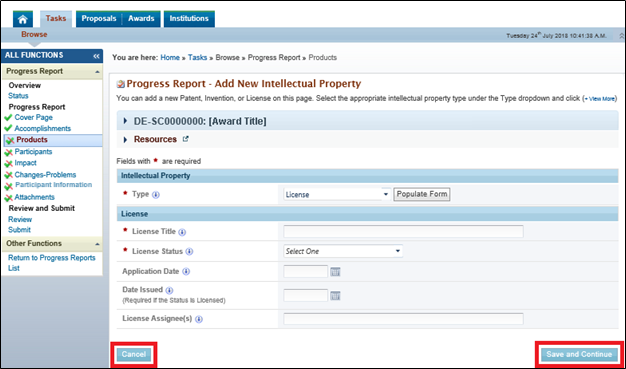Switch to the Proposals tab
Viewport: 626px width, 369px height.
tap(99, 19)
